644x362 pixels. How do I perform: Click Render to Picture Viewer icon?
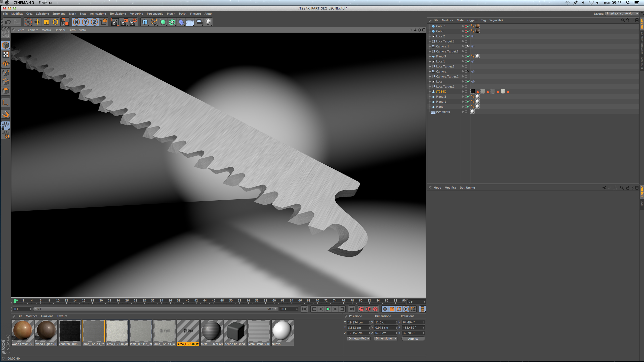coord(124,22)
